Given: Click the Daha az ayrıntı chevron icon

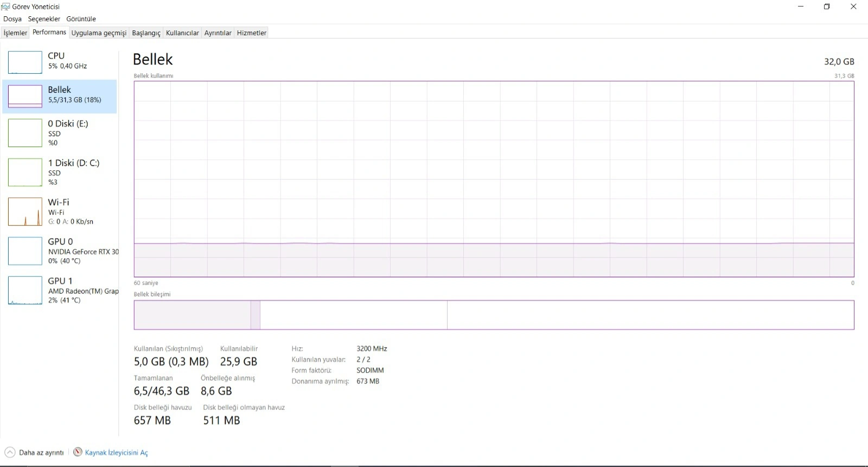Looking at the screenshot, I should (10, 452).
